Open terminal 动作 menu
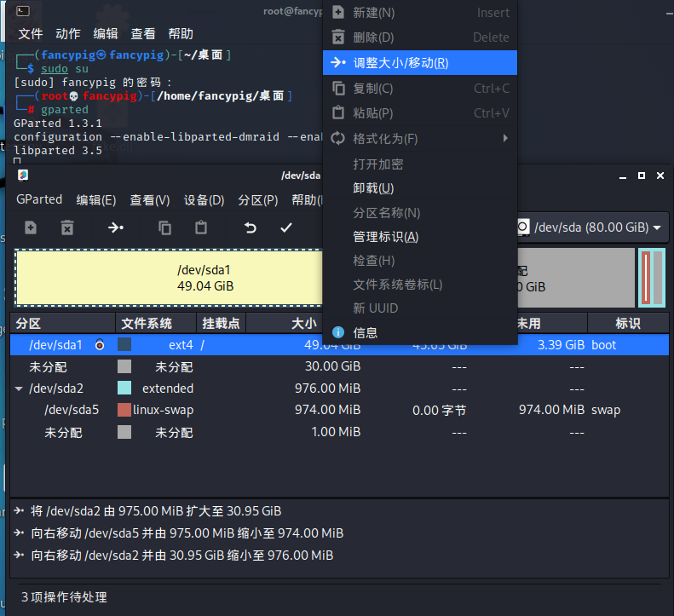 68,33
